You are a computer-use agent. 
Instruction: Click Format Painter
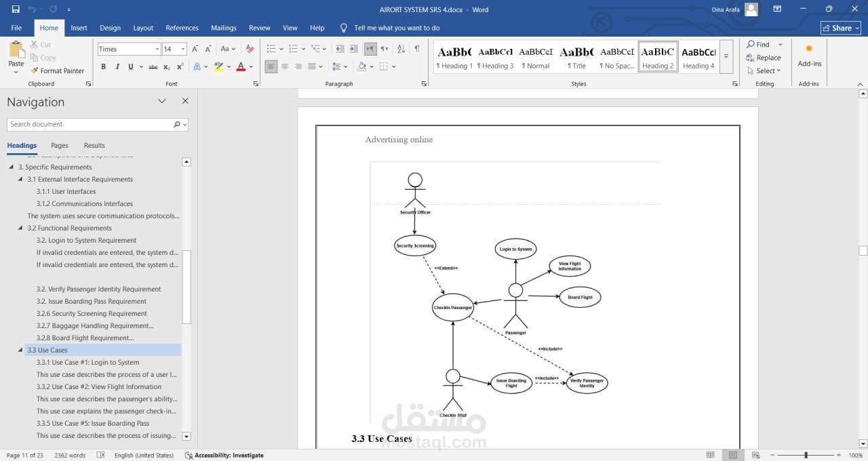pyautogui.click(x=57, y=71)
